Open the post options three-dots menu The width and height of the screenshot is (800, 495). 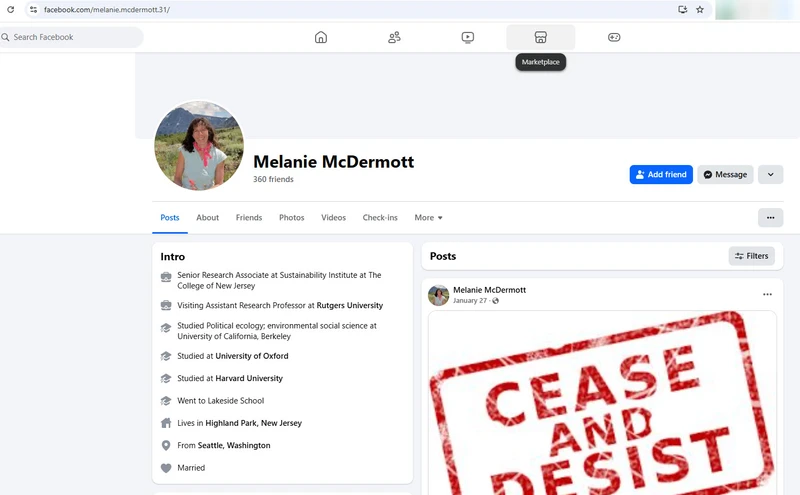pos(767,294)
